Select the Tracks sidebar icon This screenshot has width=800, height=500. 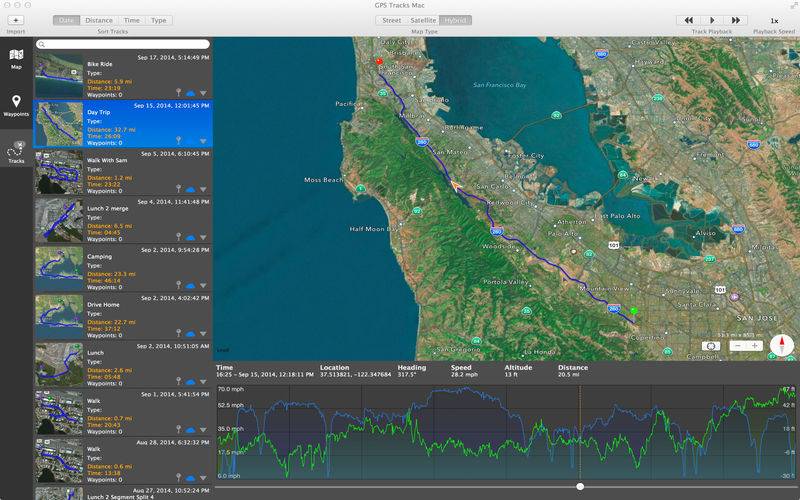tap(16, 152)
